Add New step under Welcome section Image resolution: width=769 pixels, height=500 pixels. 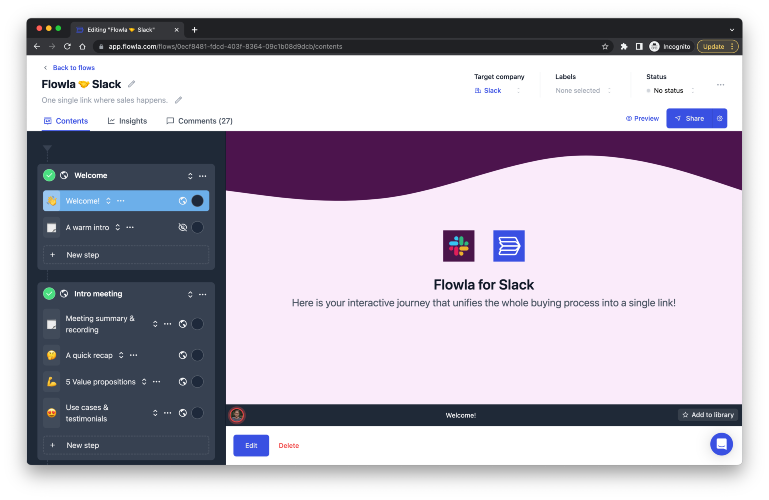coord(126,255)
